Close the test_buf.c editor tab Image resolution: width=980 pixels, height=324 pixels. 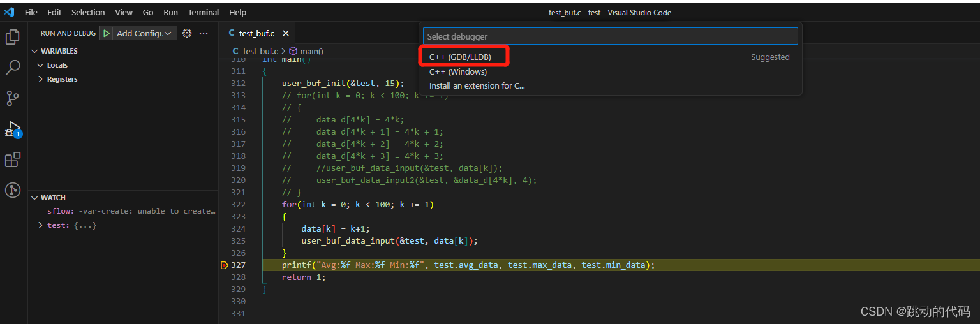286,33
